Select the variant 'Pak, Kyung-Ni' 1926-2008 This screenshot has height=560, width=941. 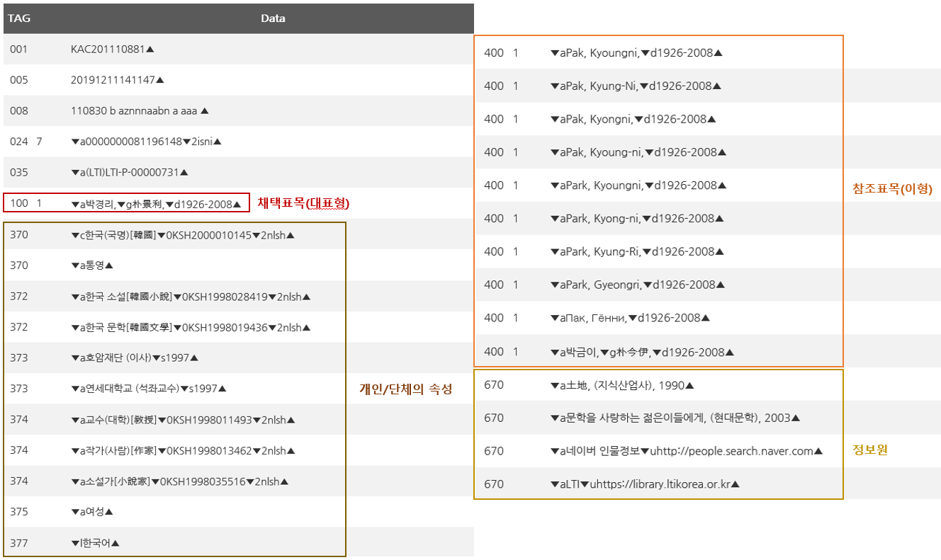(x=636, y=86)
